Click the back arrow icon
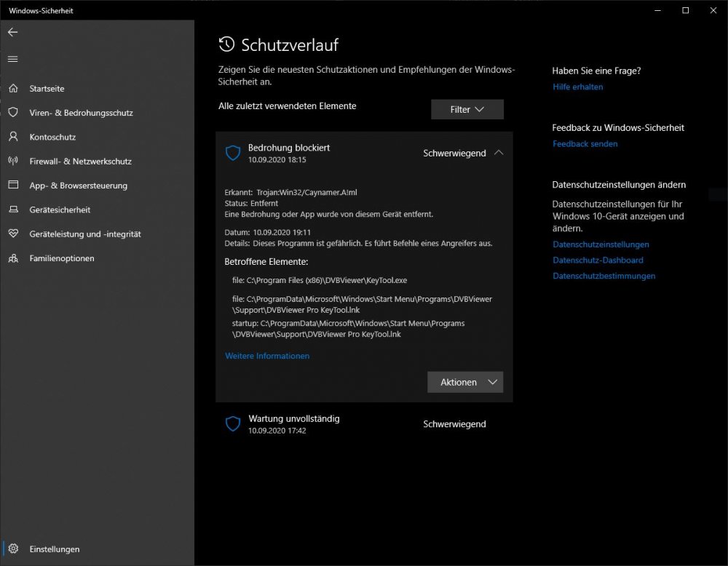Screen dimensions: 728x566 click(12, 32)
